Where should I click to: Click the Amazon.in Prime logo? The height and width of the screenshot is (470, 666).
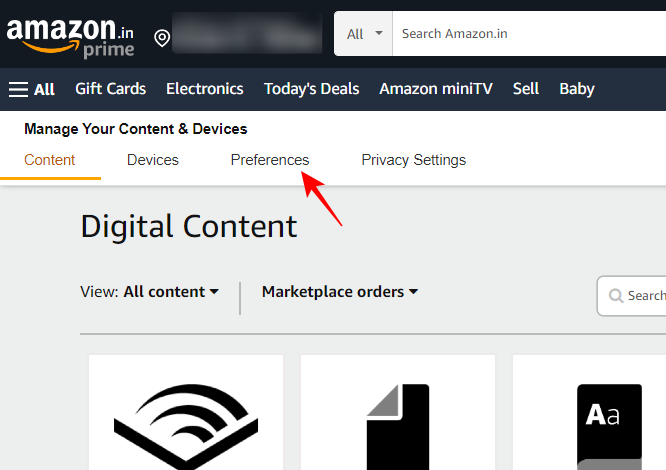click(x=70, y=36)
